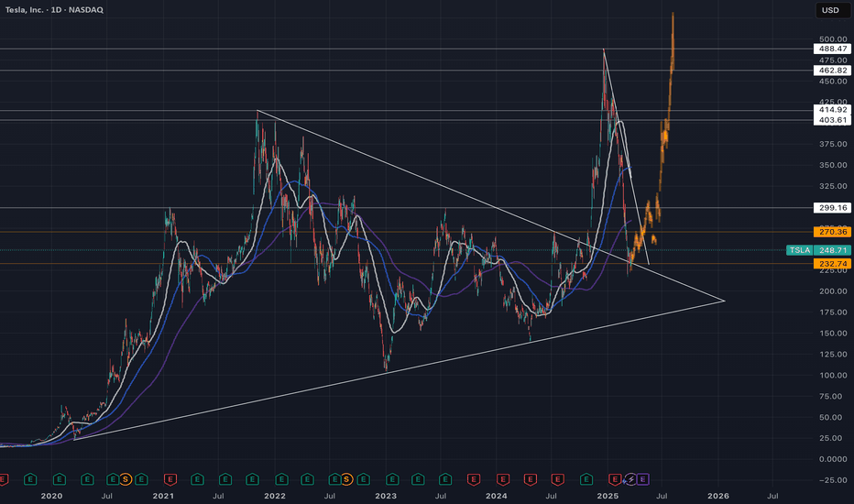Open the October 2024 green earnings marker
The image size is (854, 504).
pyautogui.click(x=586, y=479)
